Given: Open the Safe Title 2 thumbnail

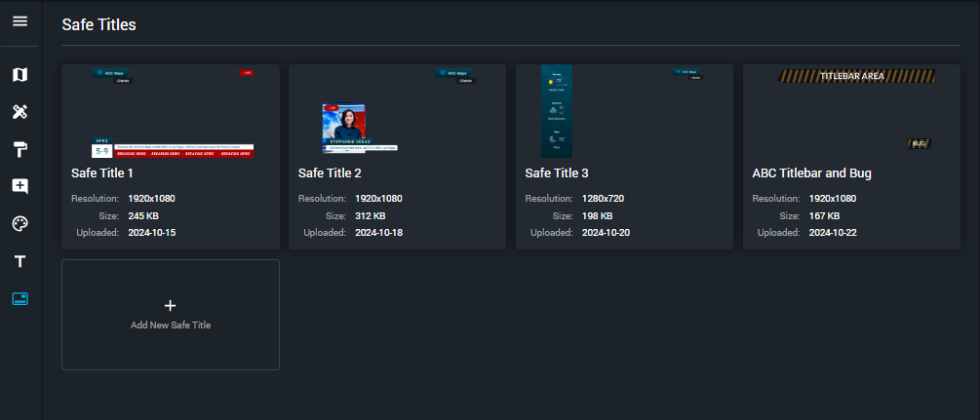Looking at the screenshot, I should tap(397, 112).
